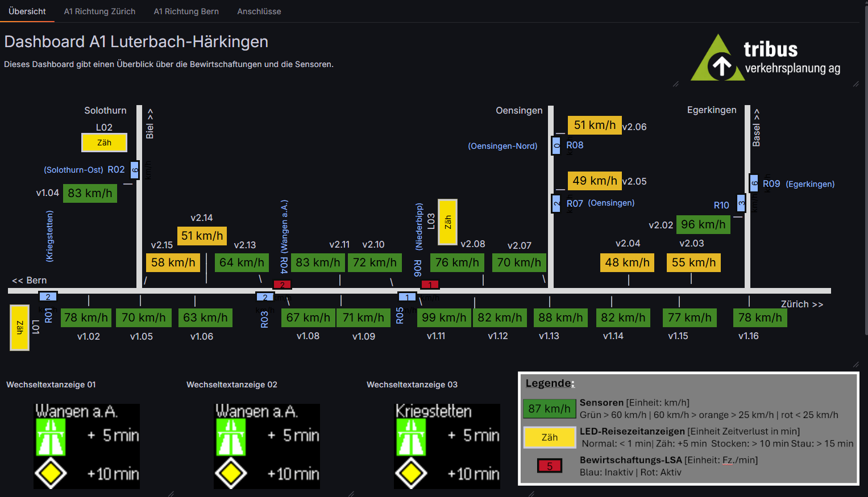Click the v2.04 sensor showing 48 km/h
Viewport: 868px width, 497px height.
point(628,262)
